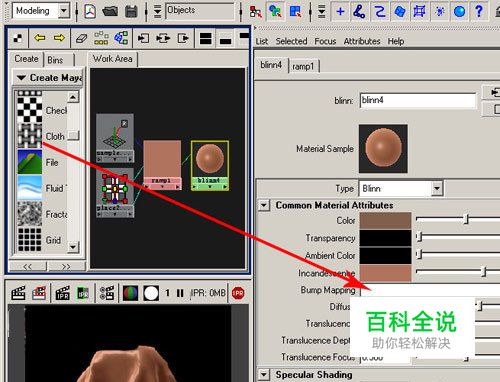Select the ramp1 node in work area

[x=162, y=165]
